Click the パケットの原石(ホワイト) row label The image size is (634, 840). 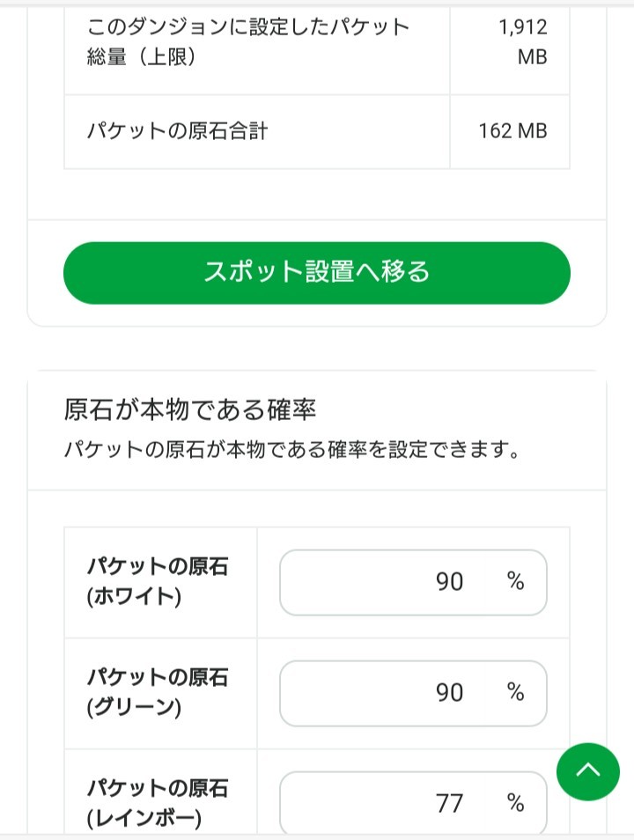(x=158, y=581)
